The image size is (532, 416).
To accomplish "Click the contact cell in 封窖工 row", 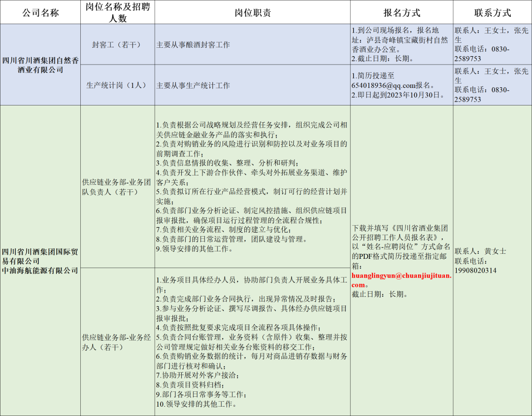I will tap(492, 44).
